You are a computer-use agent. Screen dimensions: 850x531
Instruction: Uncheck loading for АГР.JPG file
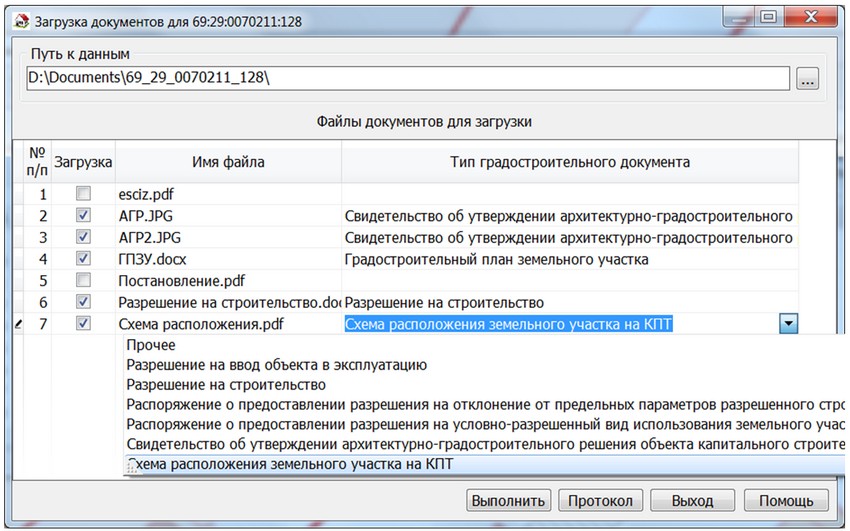pos(84,216)
